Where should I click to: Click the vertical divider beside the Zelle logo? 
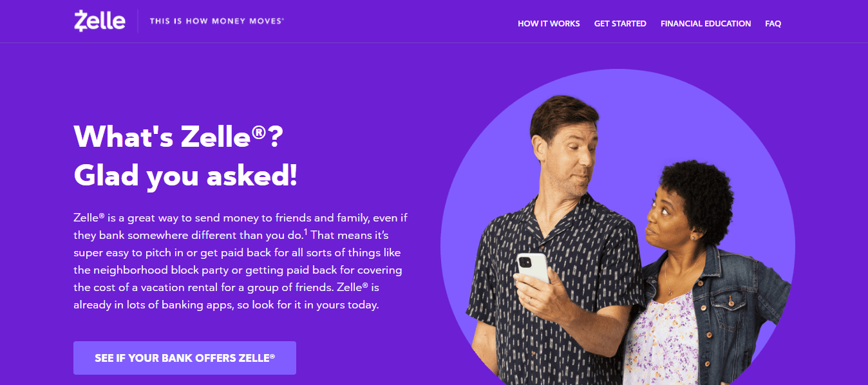pos(138,21)
